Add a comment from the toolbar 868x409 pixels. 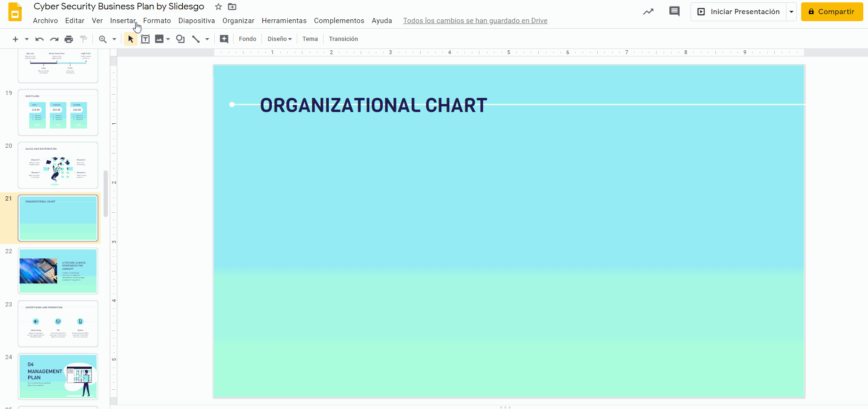[224, 39]
